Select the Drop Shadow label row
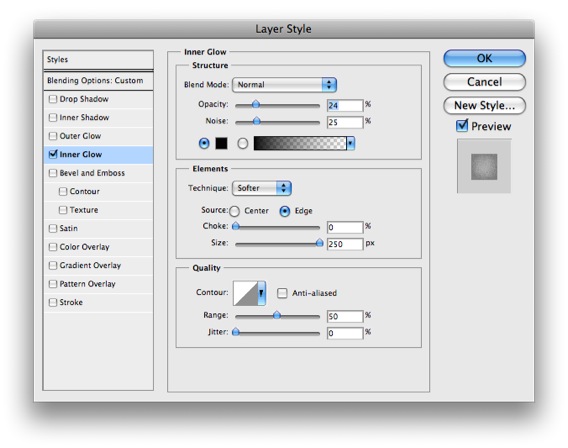This screenshot has height=448, width=568. click(98, 99)
